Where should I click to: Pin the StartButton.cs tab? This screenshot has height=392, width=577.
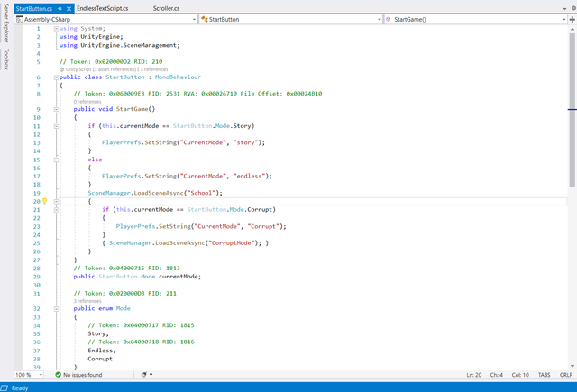tap(60, 8)
